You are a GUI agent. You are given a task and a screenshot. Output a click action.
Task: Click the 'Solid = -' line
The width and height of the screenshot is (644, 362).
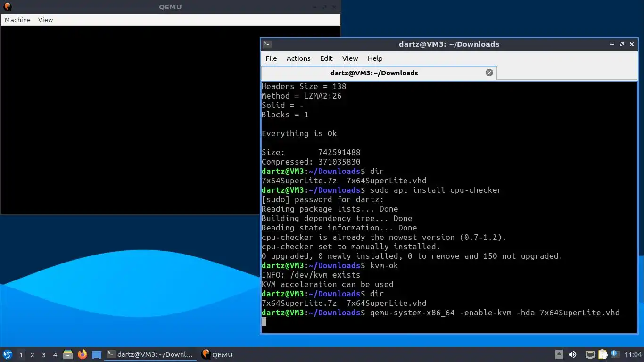click(283, 105)
